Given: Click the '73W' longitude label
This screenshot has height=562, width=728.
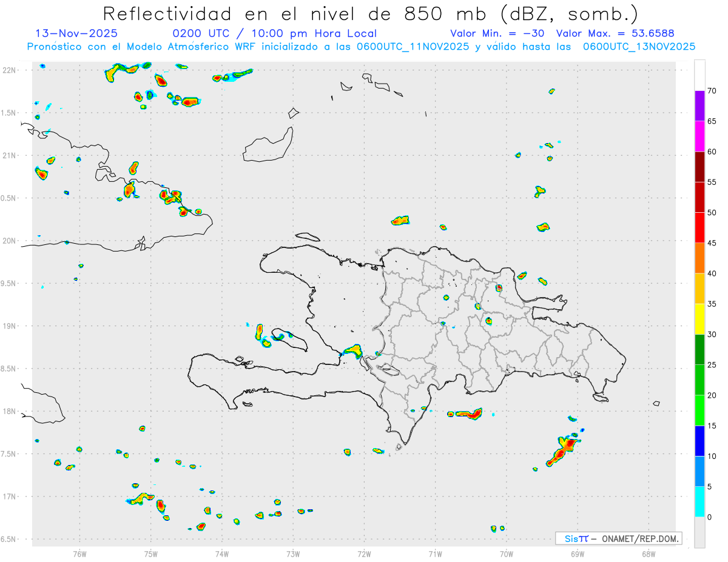Looking at the screenshot, I should (293, 554).
